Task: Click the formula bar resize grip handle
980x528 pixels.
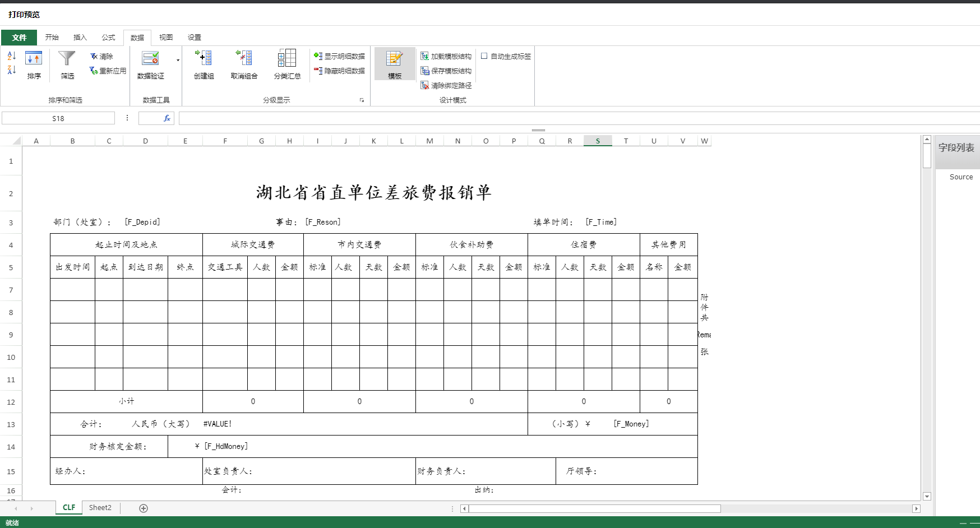Action: point(539,130)
